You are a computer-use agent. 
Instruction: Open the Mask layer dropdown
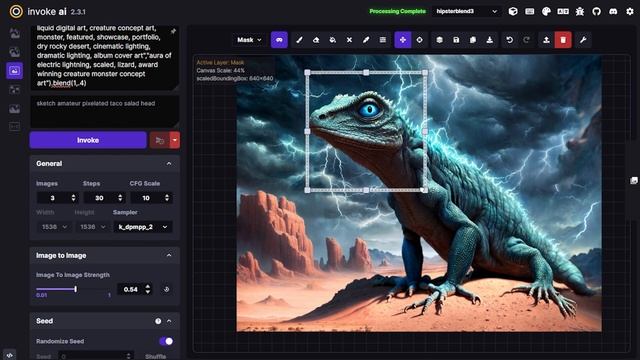click(x=249, y=40)
